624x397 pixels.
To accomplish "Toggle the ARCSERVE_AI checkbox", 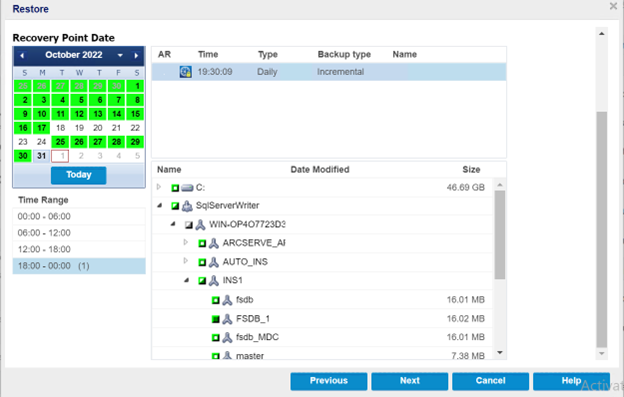I will (x=202, y=243).
